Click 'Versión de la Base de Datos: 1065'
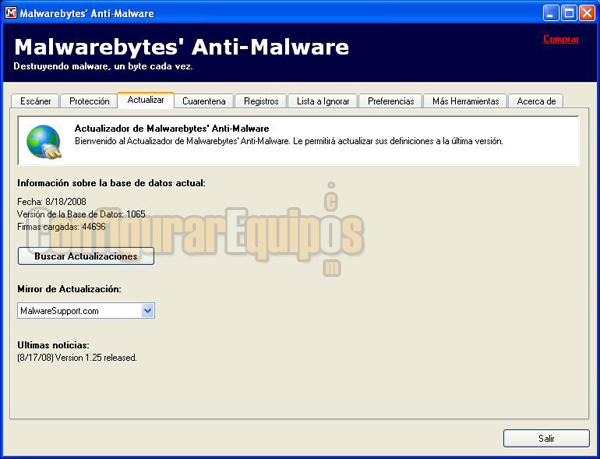600x459 pixels. point(81,214)
